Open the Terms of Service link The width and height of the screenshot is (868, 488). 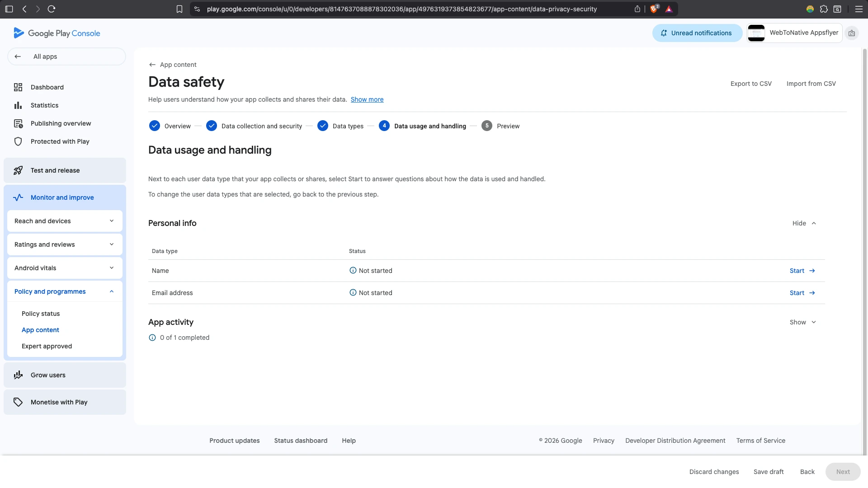coord(760,441)
